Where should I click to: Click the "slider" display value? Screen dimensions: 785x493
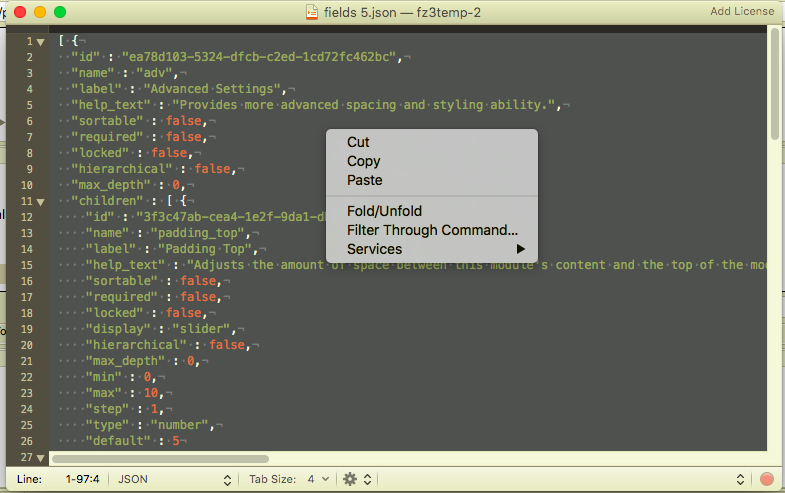pyautogui.click(x=201, y=329)
